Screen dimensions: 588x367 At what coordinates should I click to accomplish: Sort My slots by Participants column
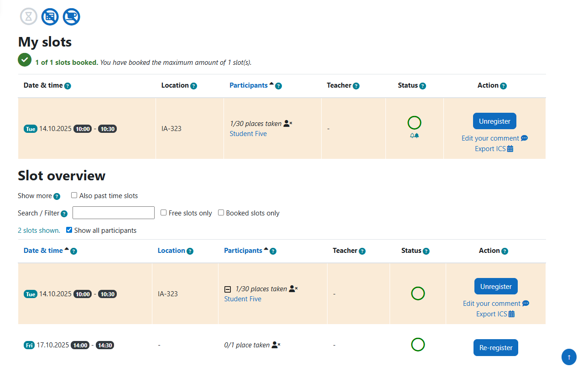248,85
